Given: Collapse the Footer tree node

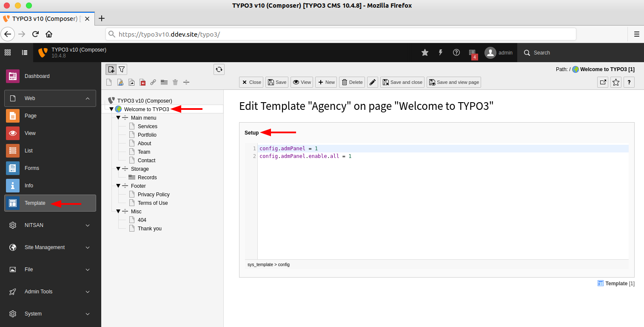Looking at the screenshot, I should coord(118,186).
